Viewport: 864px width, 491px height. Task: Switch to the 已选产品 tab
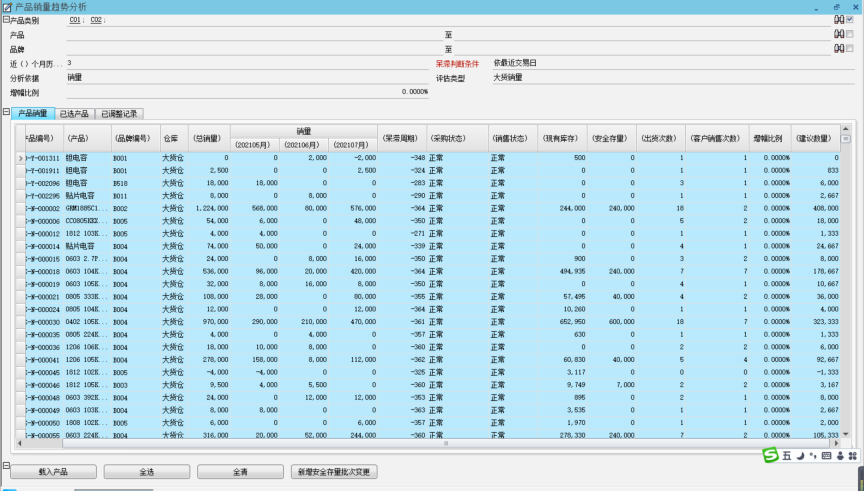click(75, 114)
